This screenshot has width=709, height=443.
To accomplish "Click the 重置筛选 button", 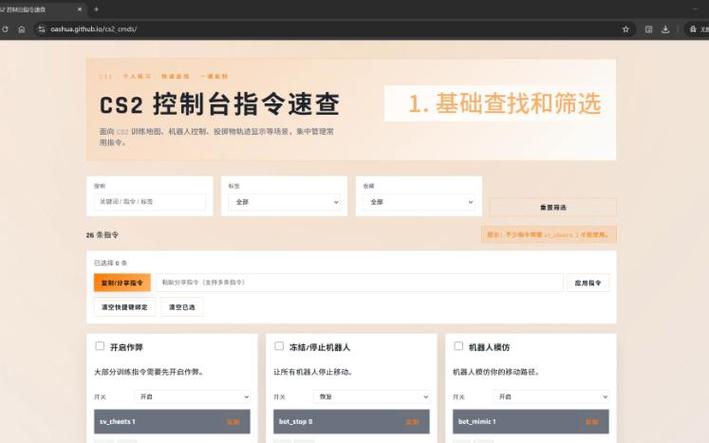I will (553, 207).
